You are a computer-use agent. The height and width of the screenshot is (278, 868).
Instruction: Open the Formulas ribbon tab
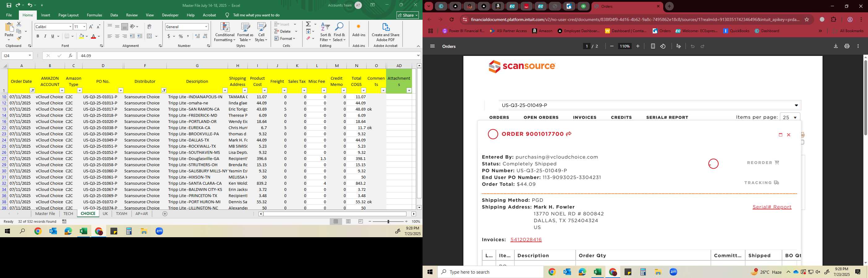click(94, 15)
